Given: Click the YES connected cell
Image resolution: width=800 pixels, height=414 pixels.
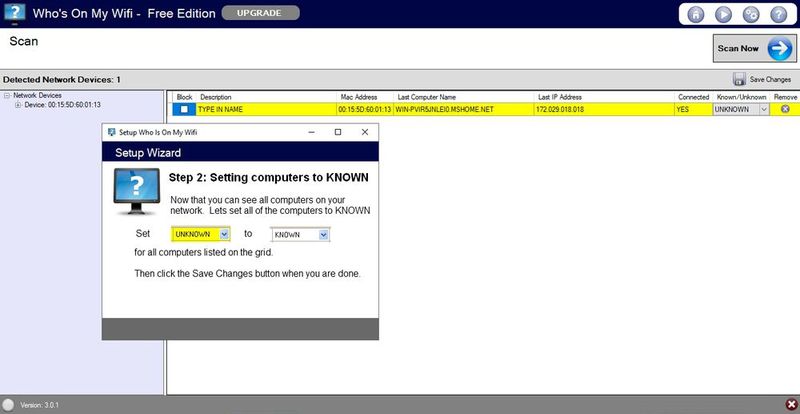Looking at the screenshot, I should pyautogui.click(x=693, y=109).
